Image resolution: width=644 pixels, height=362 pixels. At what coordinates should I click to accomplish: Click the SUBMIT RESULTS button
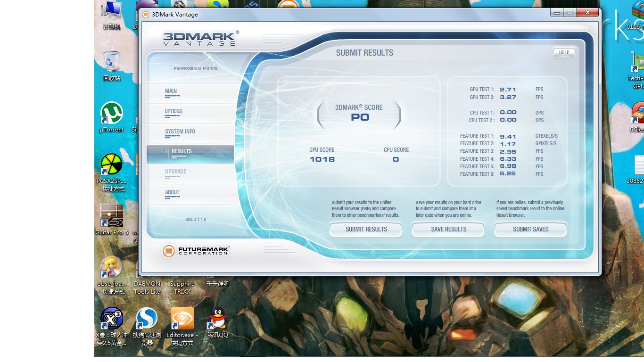pos(366,230)
